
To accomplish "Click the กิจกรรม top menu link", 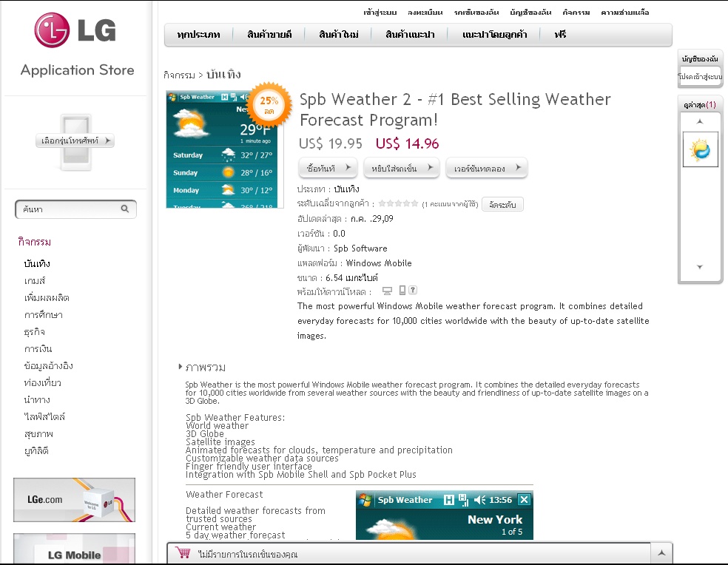I will [x=576, y=13].
